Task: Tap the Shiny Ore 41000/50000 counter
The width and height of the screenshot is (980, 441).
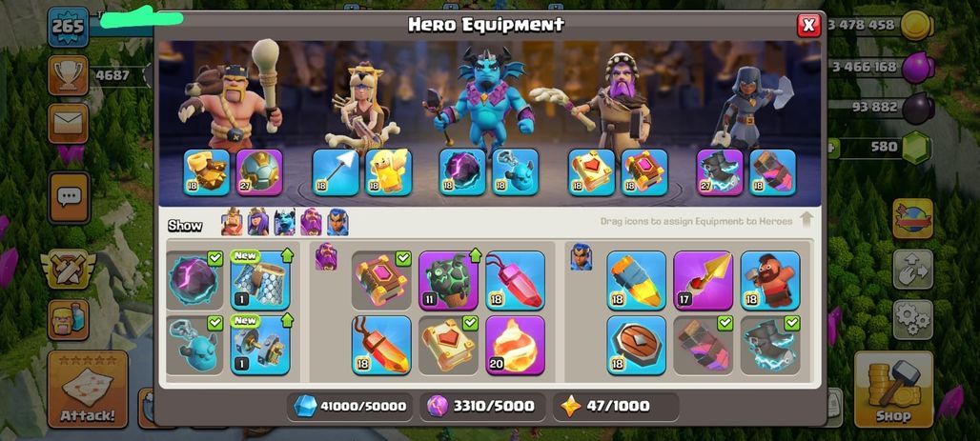Action: (x=350, y=407)
